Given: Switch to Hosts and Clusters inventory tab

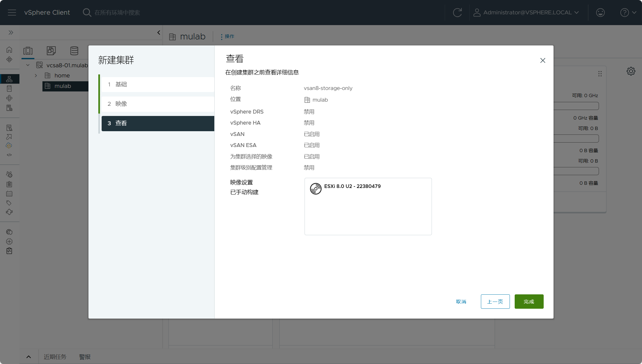Looking at the screenshot, I should (x=28, y=51).
